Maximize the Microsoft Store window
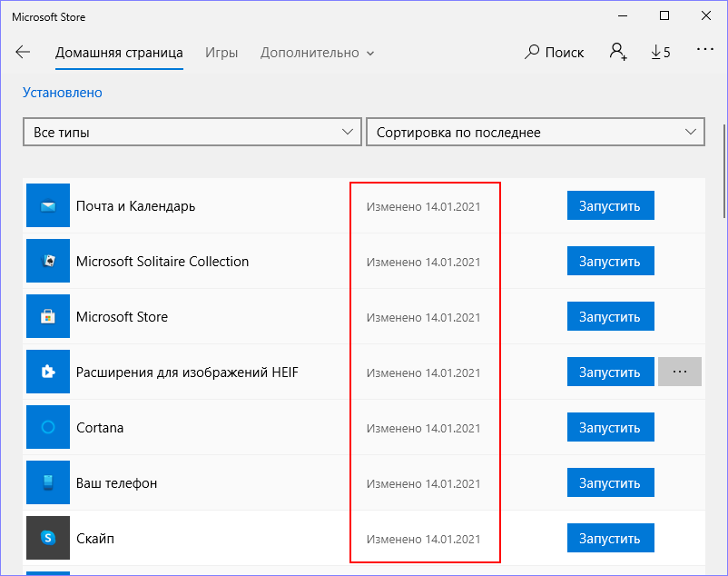Screen dimensions: 728x576 point(664,15)
